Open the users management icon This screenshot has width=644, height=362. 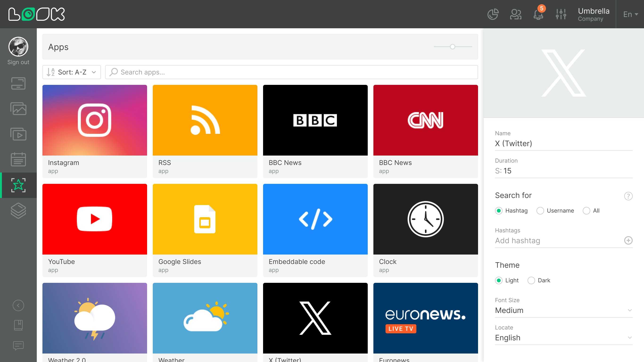(516, 14)
